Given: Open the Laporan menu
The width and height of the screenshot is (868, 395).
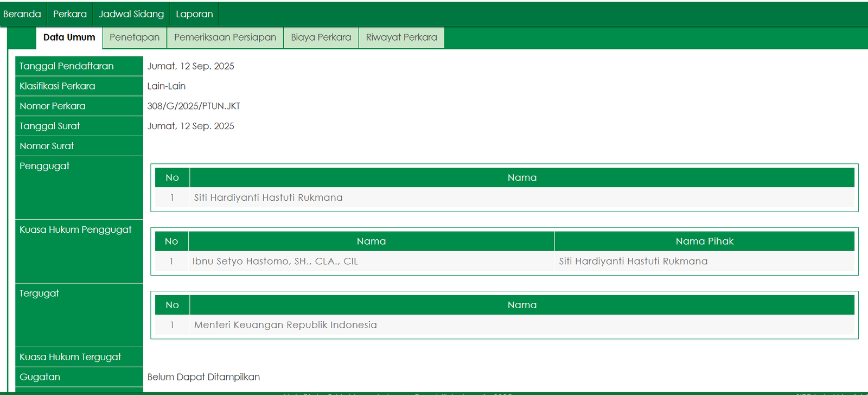Looking at the screenshot, I should 194,14.
